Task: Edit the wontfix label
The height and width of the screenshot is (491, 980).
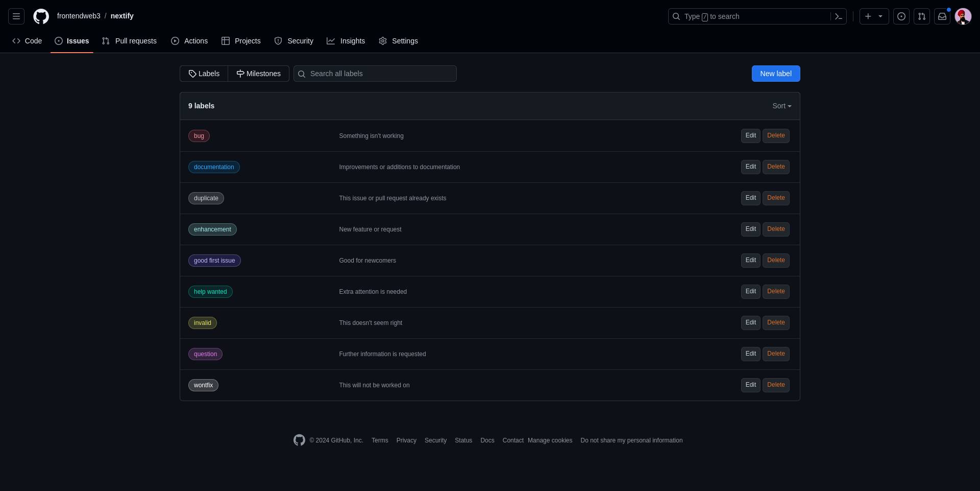Action: point(751,385)
